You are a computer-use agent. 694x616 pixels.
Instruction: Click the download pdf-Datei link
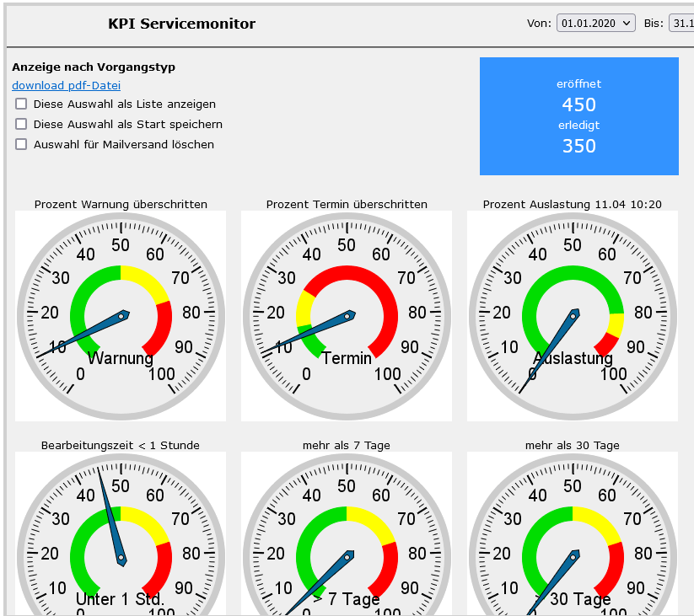[66, 85]
